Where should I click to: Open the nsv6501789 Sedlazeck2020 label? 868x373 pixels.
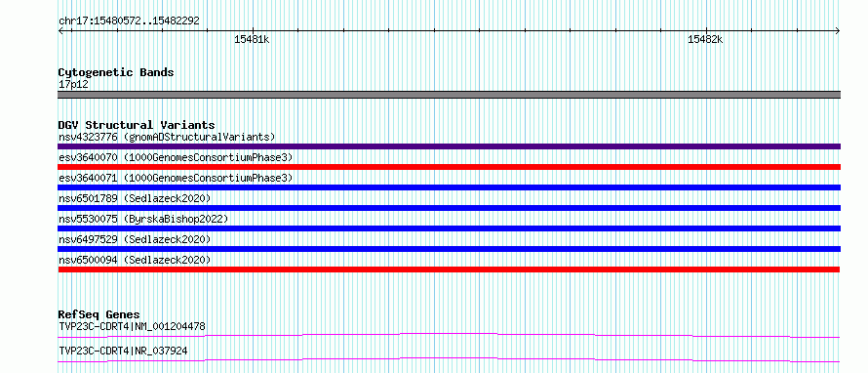(135, 198)
